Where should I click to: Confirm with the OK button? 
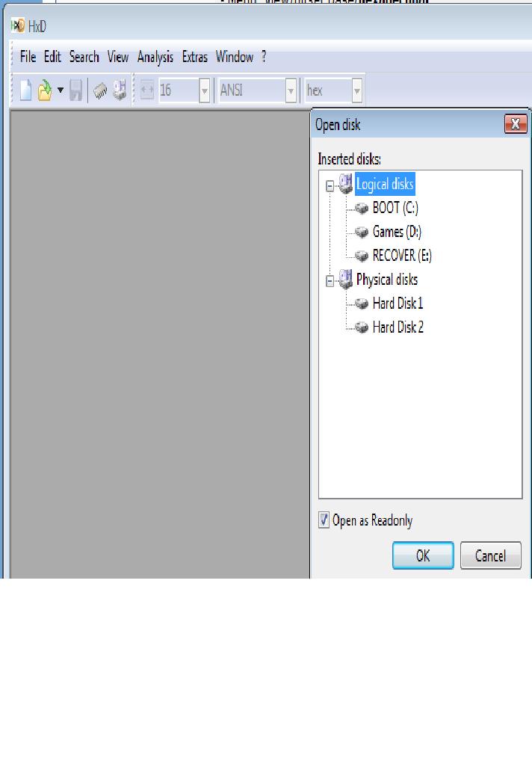tap(423, 555)
